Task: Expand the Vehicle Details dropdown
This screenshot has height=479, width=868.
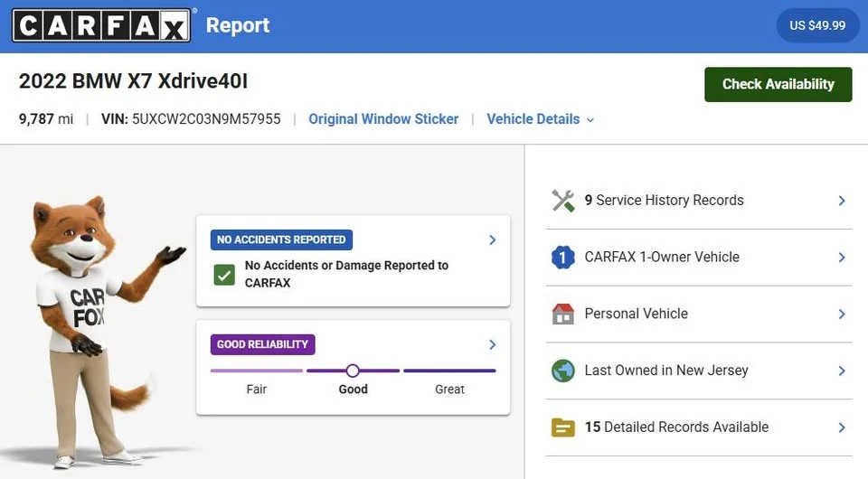Action: (541, 119)
